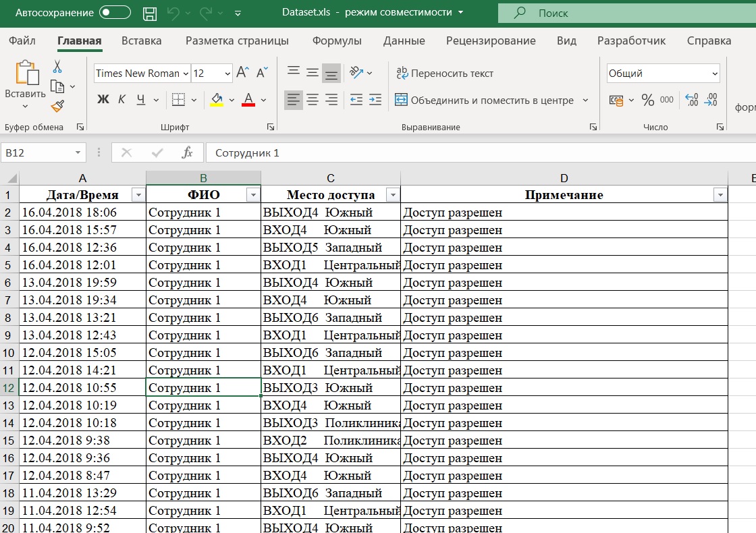756x533 pixels.
Task: Click into the Поиск search box
Action: click(627, 13)
